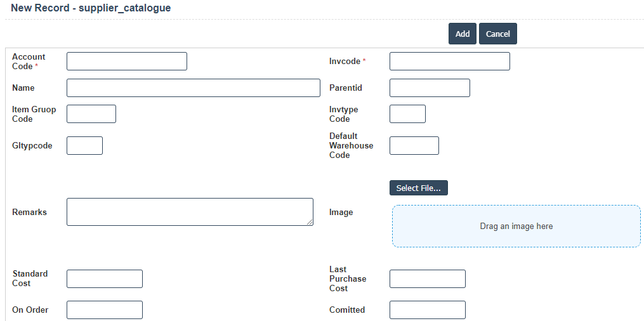Click the Invtype Code input box

pyautogui.click(x=407, y=114)
